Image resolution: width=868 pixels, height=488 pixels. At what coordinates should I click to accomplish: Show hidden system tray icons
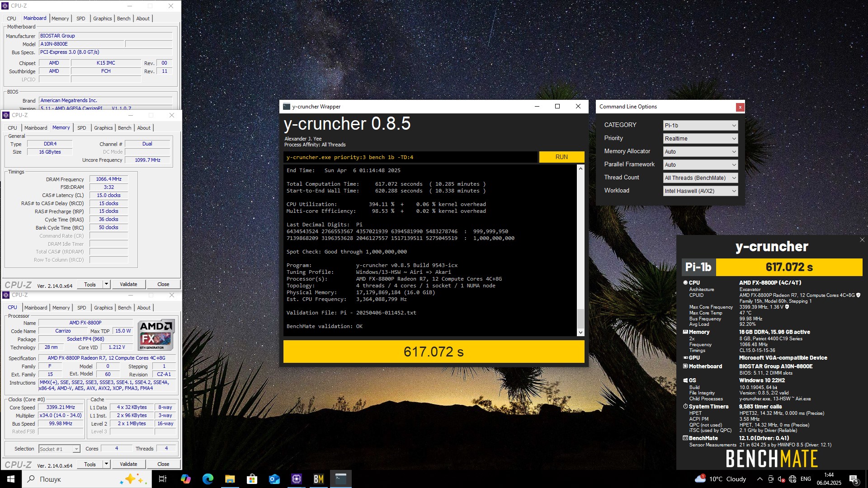[759, 479]
